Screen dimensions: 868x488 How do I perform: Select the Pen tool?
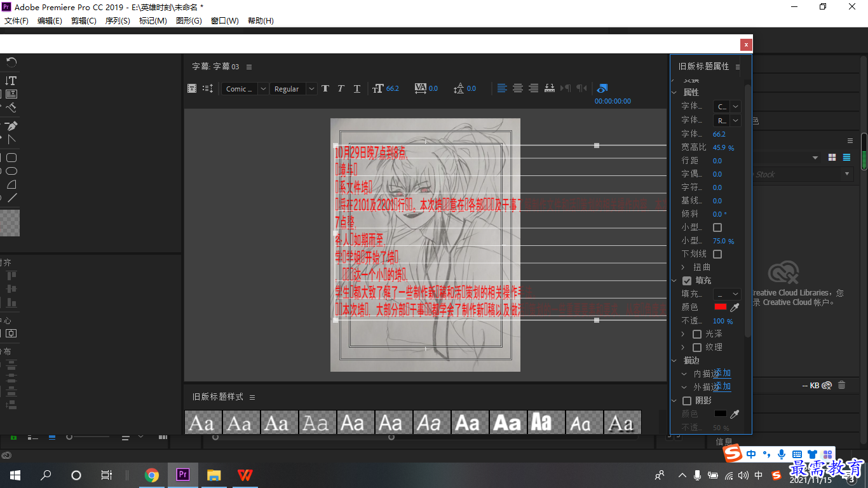tap(11, 126)
